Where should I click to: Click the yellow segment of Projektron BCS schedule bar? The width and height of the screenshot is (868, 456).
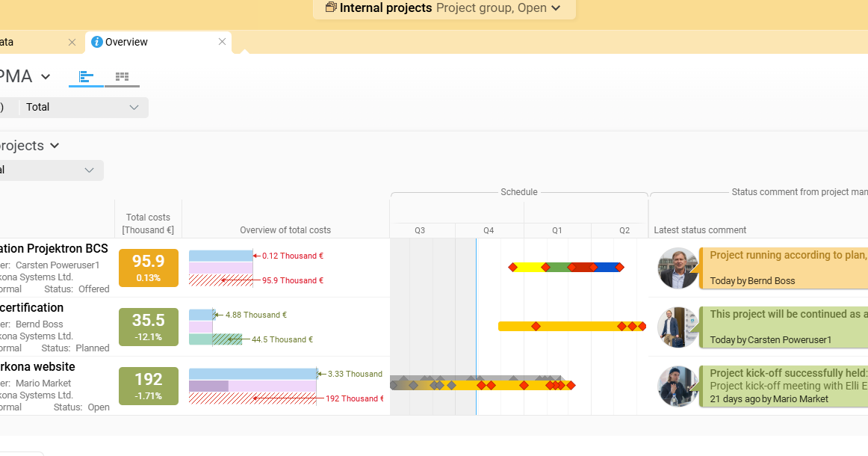(x=529, y=268)
